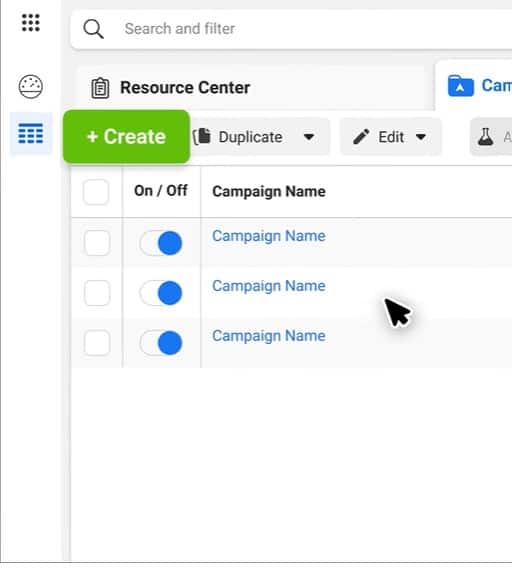Tick the select-all checkbox in header
Image resolution: width=512 pixels, height=570 pixels.
[96, 192]
